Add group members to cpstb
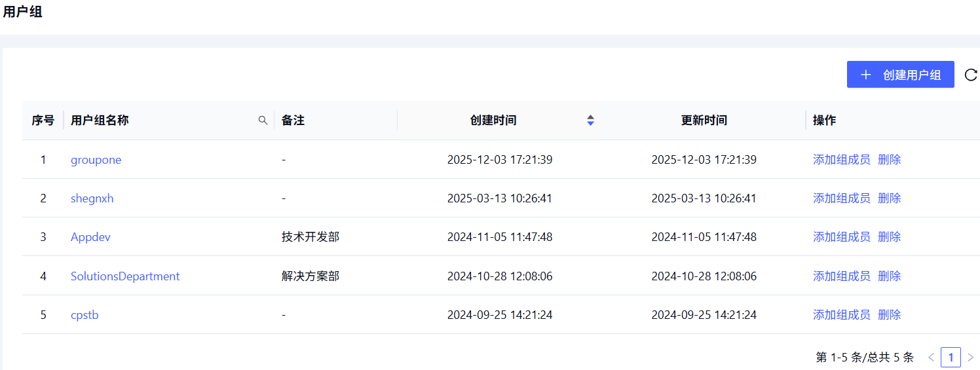980x370 pixels. 841,315
